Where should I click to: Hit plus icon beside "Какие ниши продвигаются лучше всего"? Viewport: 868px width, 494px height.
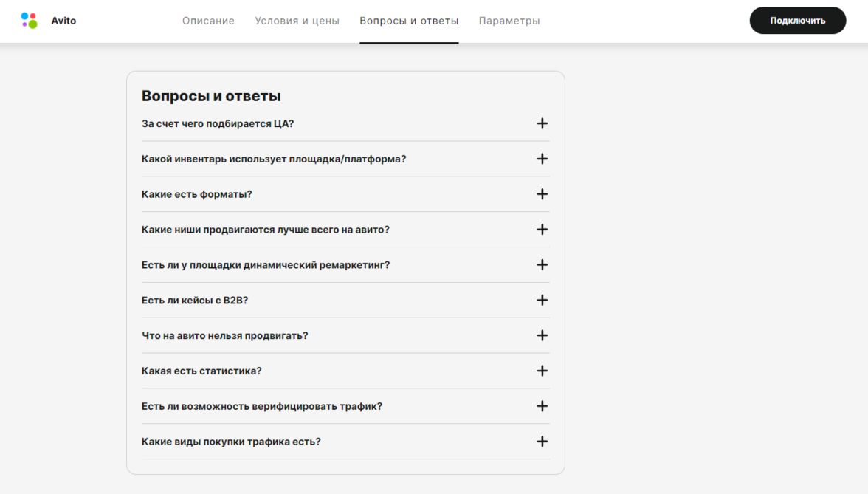(x=542, y=230)
